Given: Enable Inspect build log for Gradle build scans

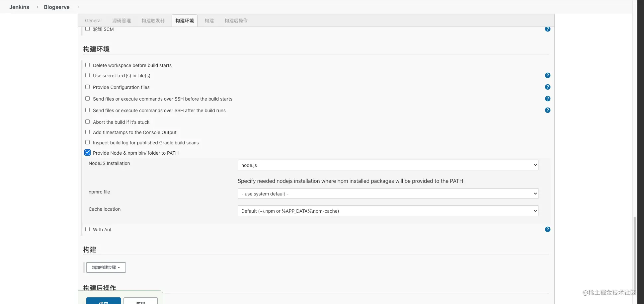Looking at the screenshot, I should 88,142.
